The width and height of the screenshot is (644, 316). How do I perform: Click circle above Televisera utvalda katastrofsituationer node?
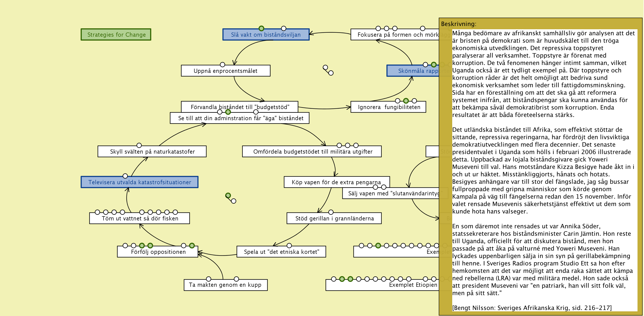click(125, 176)
